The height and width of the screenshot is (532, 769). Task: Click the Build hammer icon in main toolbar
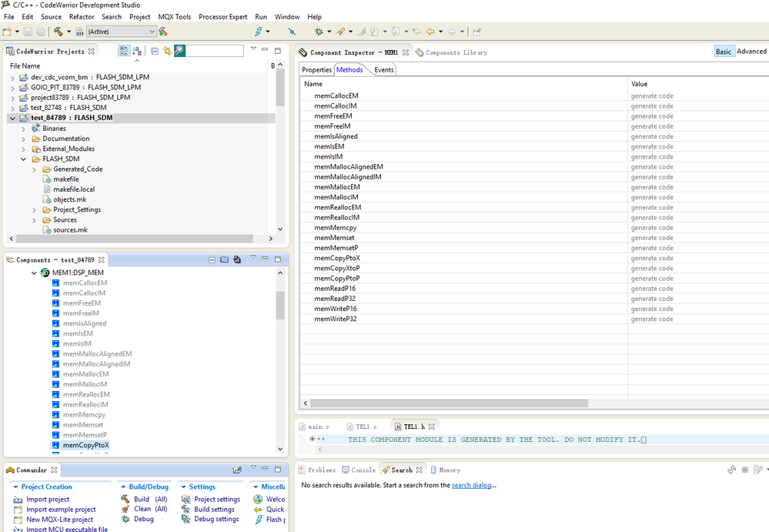coord(59,32)
